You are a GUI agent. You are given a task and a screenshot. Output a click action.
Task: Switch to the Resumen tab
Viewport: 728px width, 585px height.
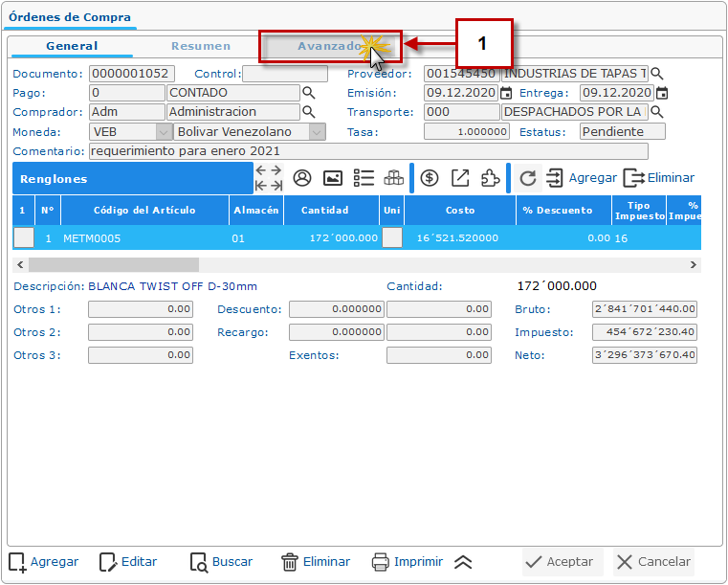click(x=201, y=46)
